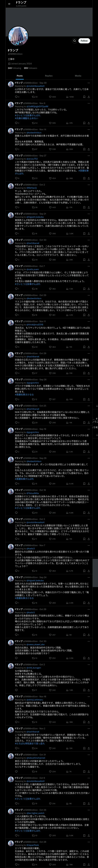
Task: Search this profile's posts icon
Action: point(74,41)
